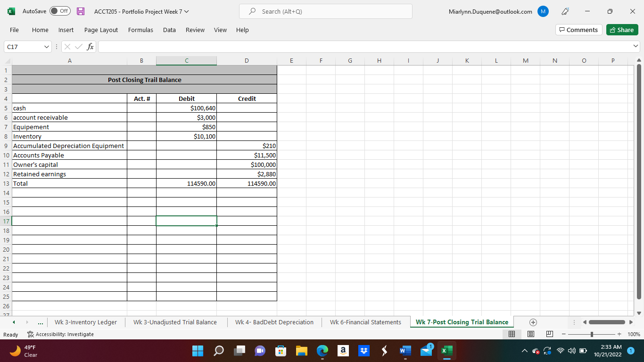Open the Comments panel

pos(578,29)
